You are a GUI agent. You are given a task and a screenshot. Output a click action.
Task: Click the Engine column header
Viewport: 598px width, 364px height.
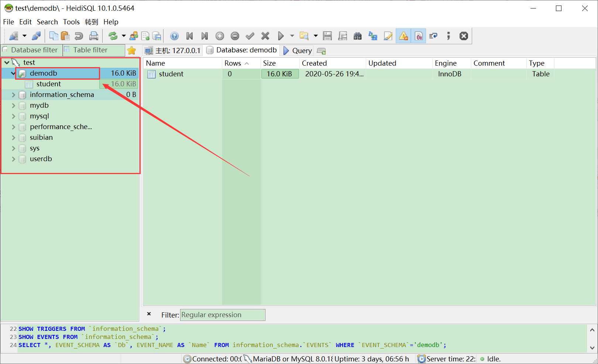tap(451, 63)
